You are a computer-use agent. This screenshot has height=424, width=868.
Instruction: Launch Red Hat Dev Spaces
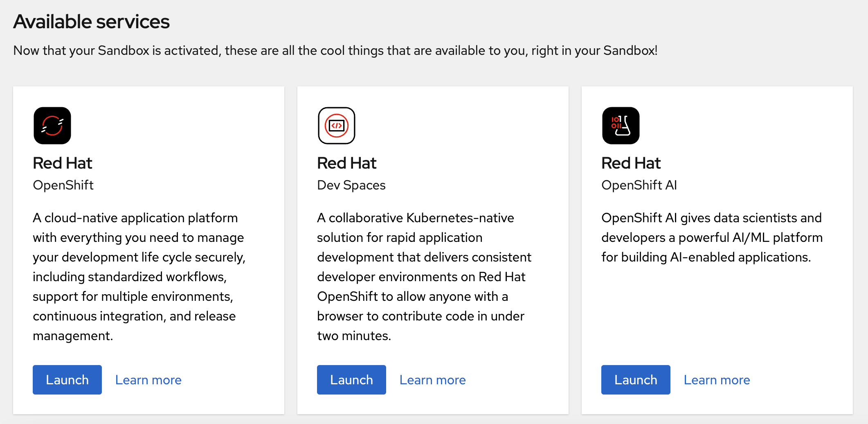[x=351, y=380]
